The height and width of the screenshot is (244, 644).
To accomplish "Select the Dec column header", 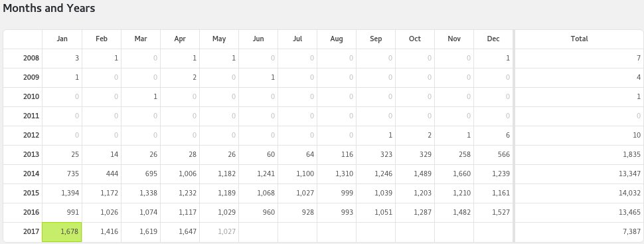I will [x=493, y=39].
